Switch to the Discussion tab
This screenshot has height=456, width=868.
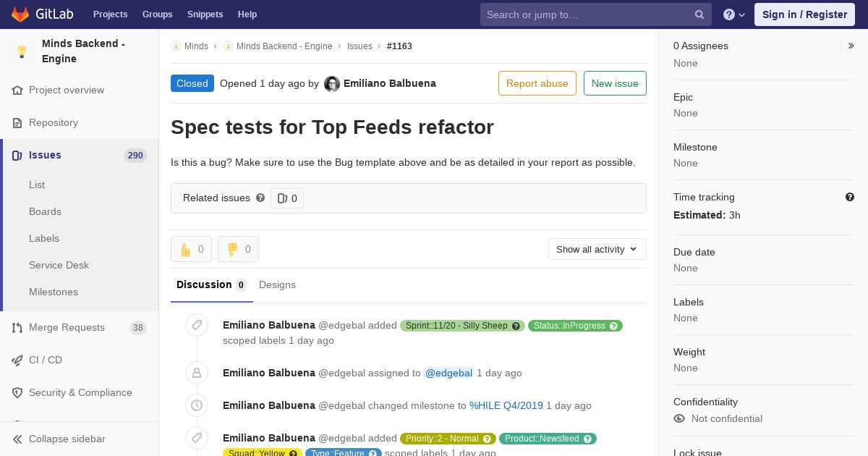[212, 285]
